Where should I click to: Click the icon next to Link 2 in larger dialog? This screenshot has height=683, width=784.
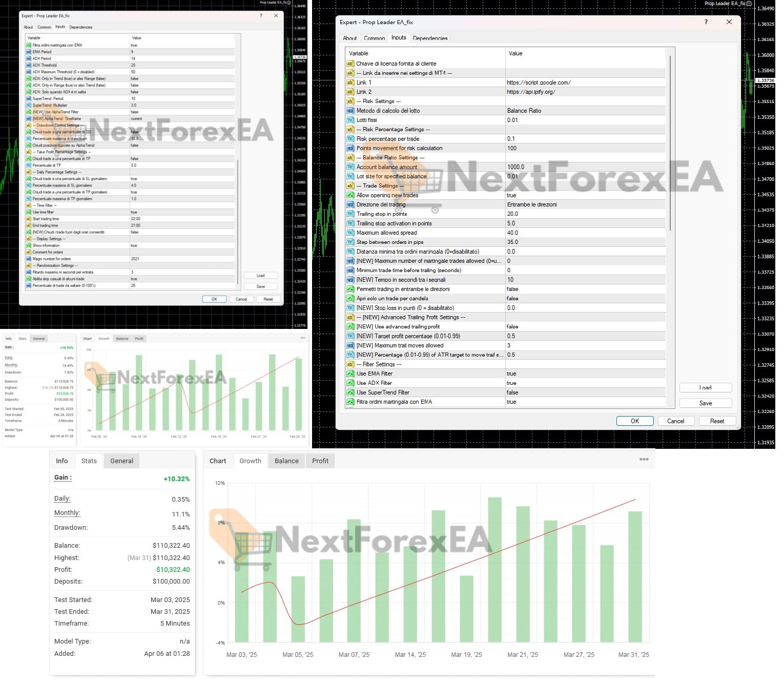pyautogui.click(x=350, y=92)
